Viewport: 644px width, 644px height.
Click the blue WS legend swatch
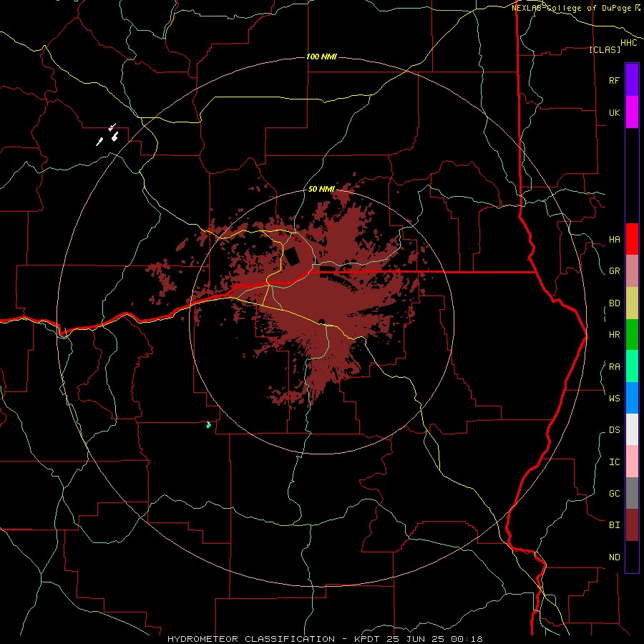[632, 398]
